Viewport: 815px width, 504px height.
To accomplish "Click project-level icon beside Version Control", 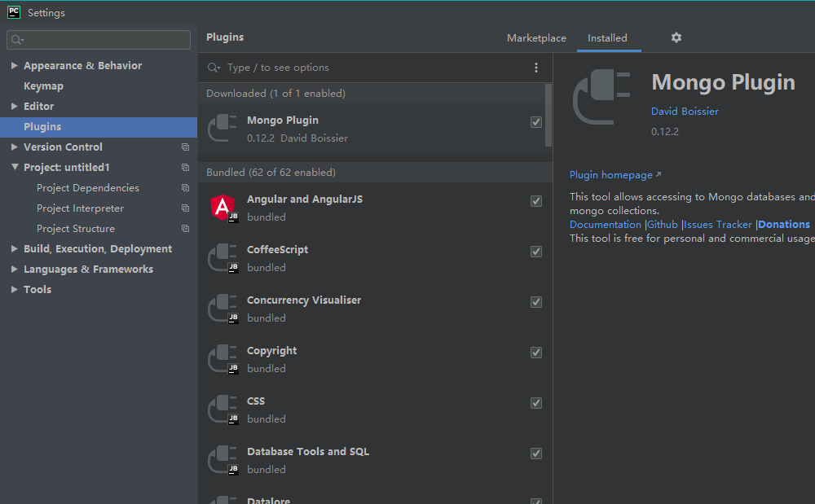I will pos(185,147).
